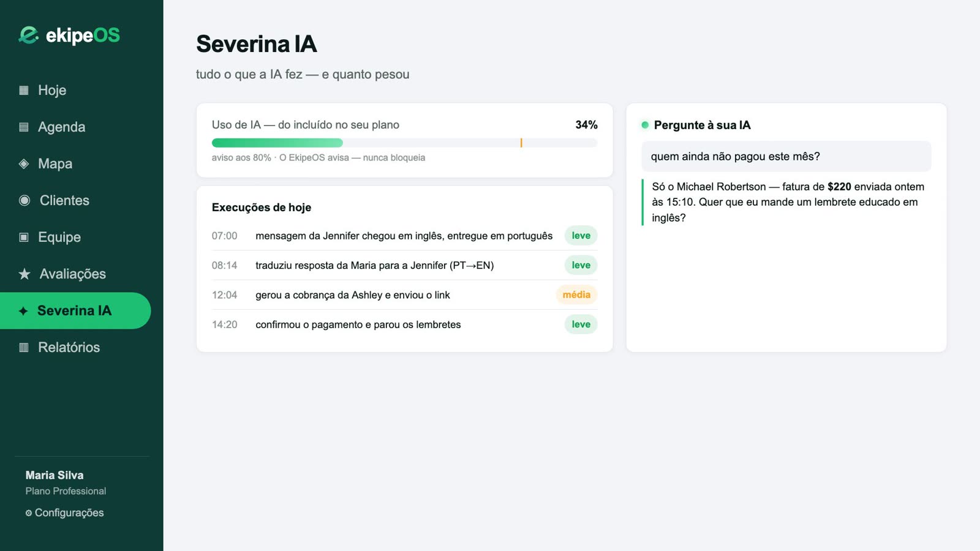980x551 pixels.
Task: Click the Relatórios sidebar icon
Action: click(24, 347)
